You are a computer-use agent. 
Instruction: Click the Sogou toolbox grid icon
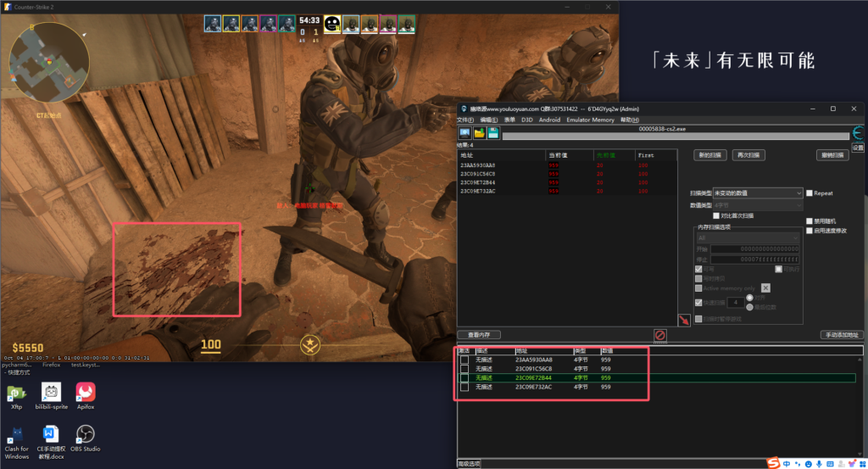pos(862,464)
